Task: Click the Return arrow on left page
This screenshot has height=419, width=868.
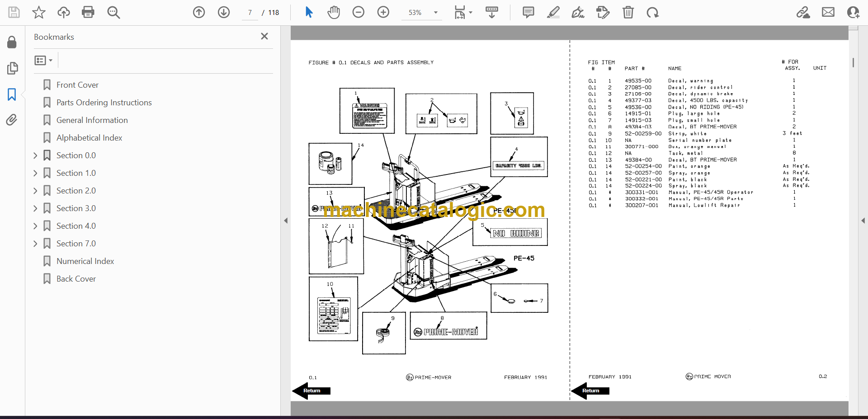Action: point(311,391)
